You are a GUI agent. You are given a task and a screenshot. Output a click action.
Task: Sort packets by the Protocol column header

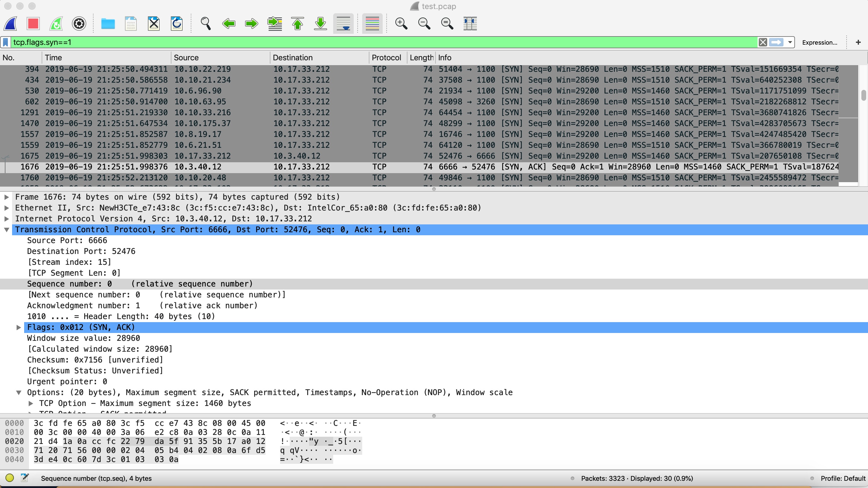pyautogui.click(x=386, y=57)
